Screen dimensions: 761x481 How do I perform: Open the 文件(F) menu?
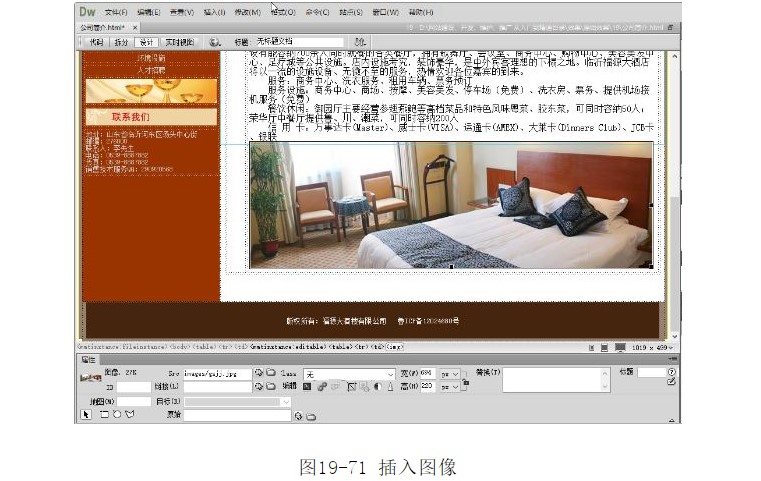pos(116,12)
